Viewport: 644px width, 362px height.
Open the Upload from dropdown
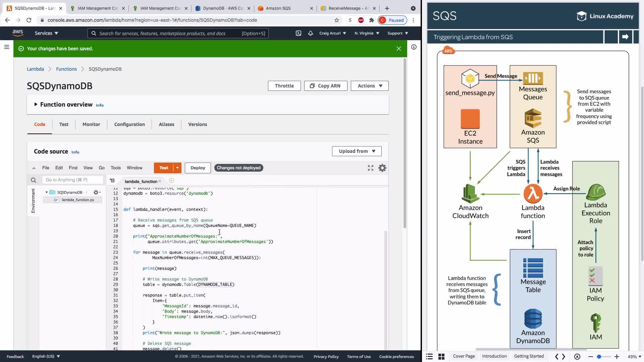[357, 151]
